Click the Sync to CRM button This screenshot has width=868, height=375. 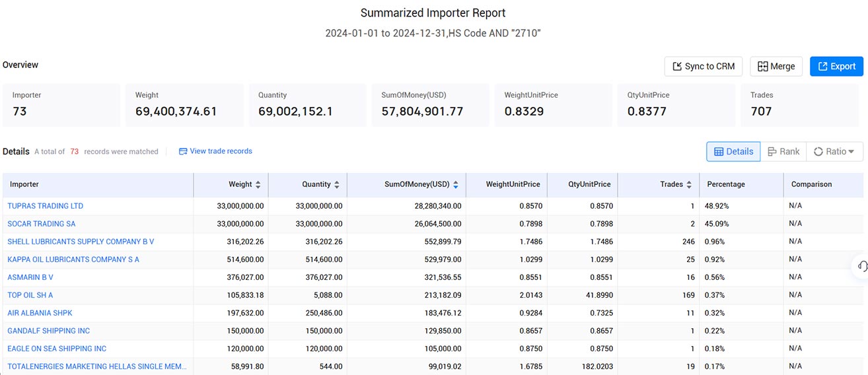pyautogui.click(x=704, y=67)
